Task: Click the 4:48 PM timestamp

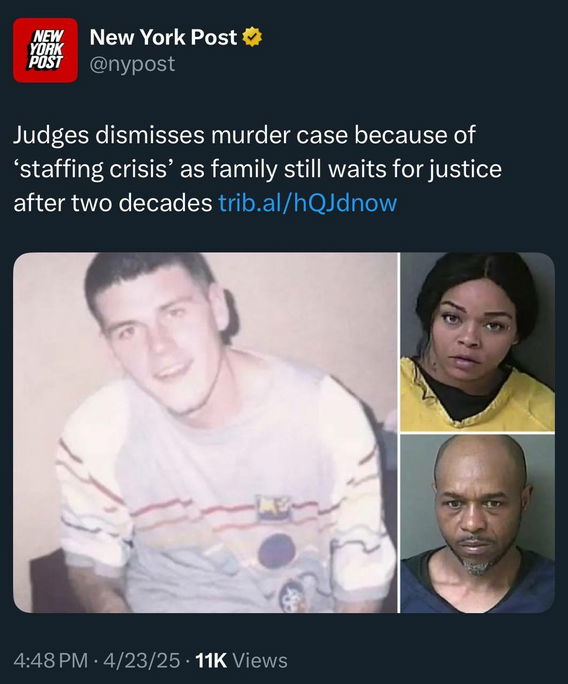Action: (51, 660)
